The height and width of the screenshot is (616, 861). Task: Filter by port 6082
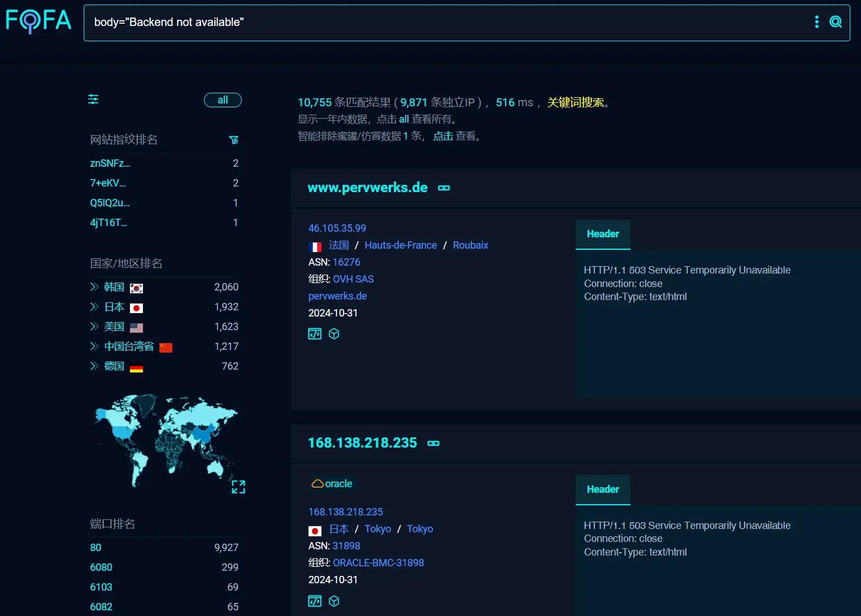[101, 607]
